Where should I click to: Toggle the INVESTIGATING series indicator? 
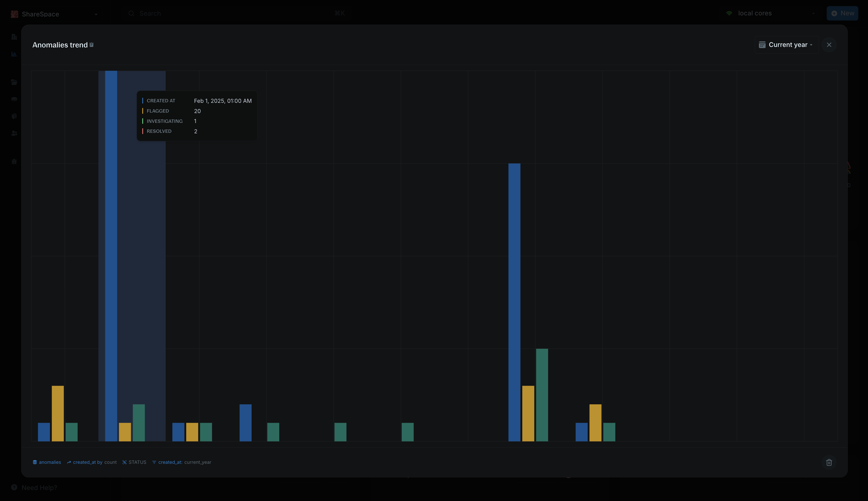(165, 121)
